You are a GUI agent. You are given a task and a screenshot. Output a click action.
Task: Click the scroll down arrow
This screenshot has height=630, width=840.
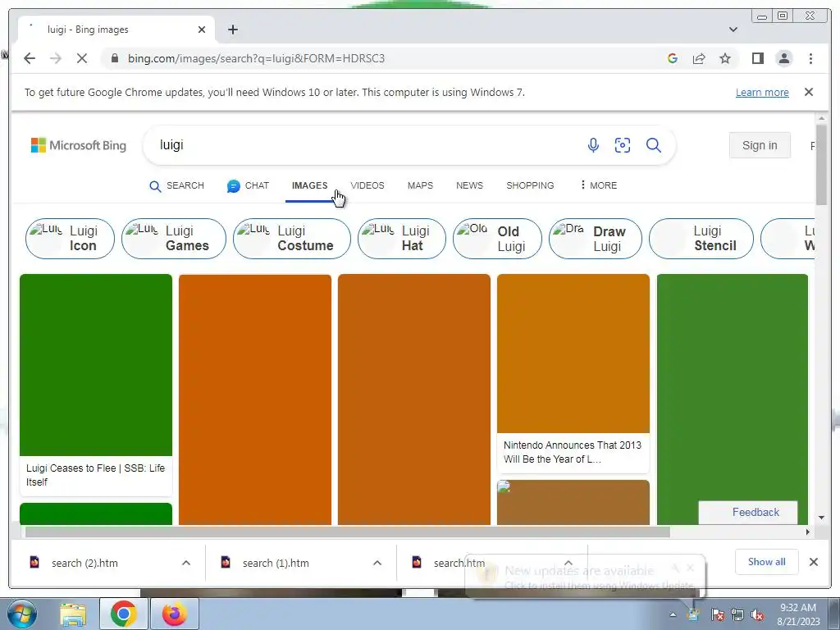click(822, 518)
